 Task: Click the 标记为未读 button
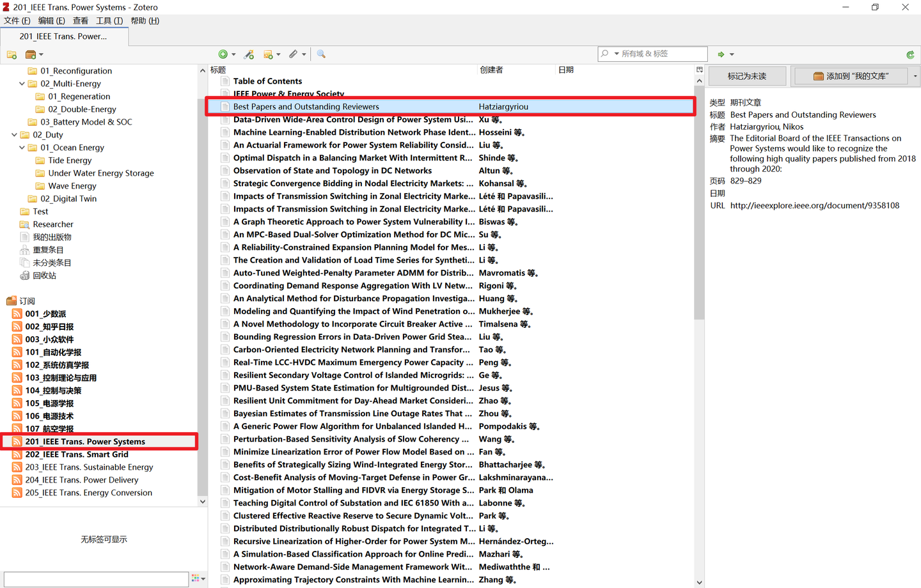point(747,75)
